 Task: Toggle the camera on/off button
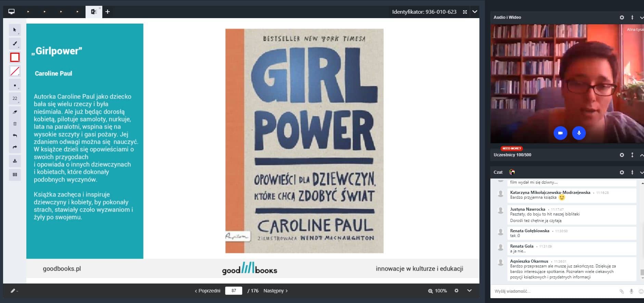[x=560, y=133]
